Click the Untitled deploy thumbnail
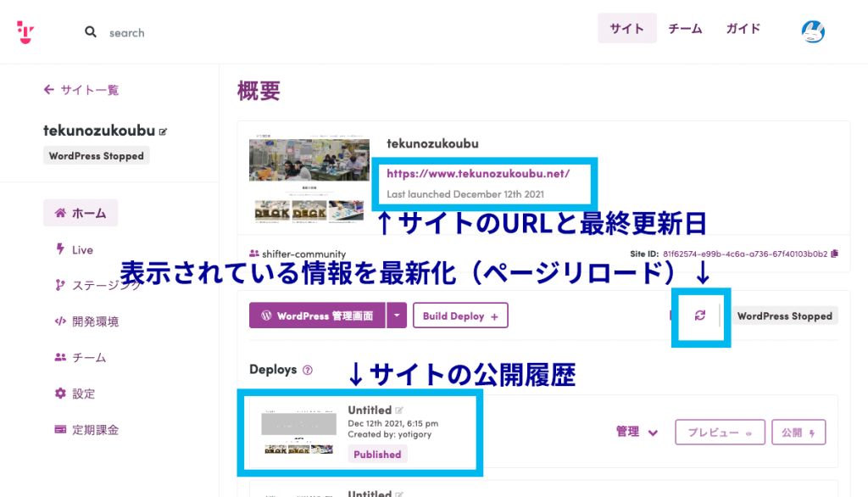The image size is (868, 497). click(299, 433)
